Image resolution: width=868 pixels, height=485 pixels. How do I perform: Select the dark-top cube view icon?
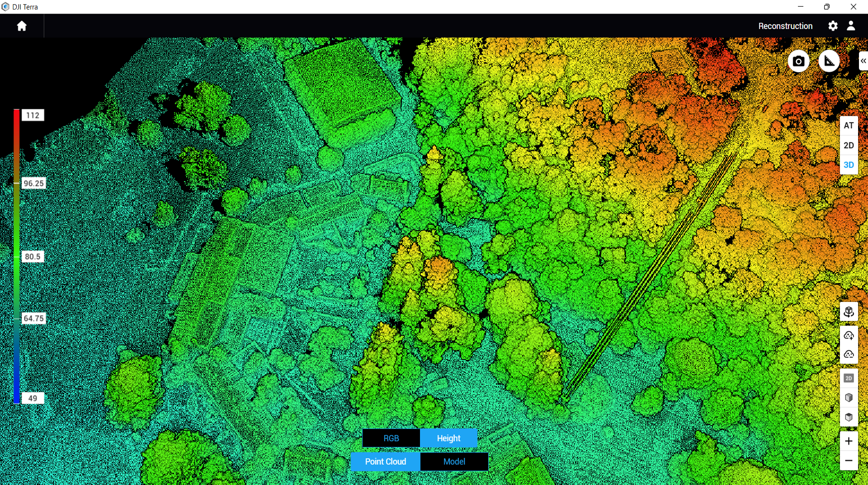[849, 417]
